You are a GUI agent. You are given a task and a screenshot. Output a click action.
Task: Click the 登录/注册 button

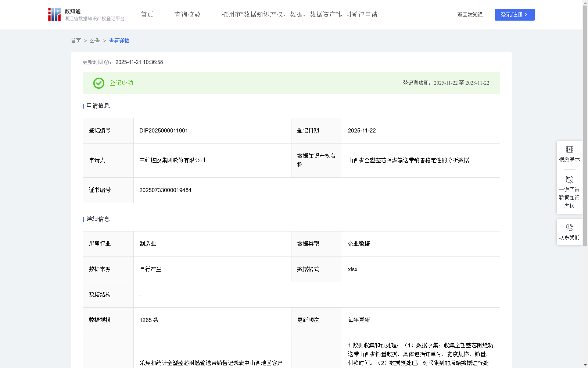tap(514, 15)
